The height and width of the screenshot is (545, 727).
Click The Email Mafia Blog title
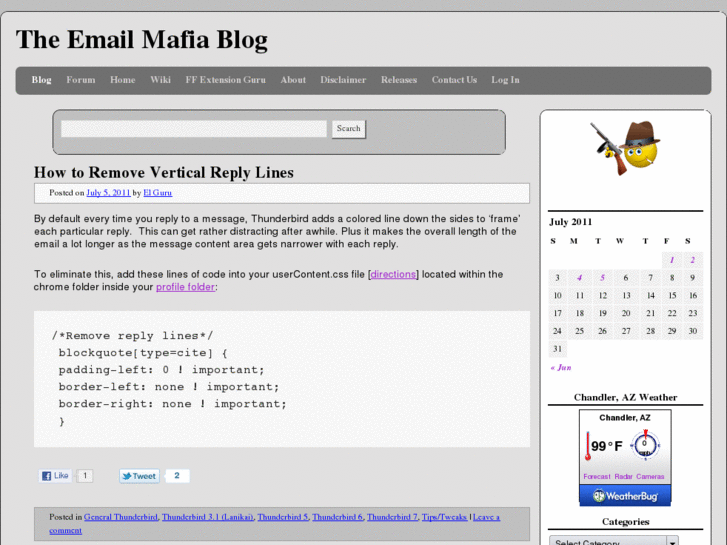tap(141, 39)
